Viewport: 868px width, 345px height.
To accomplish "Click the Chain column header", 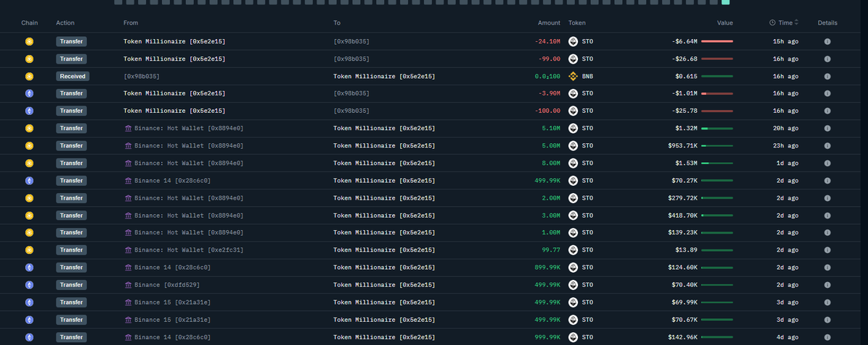I will [30, 23].
